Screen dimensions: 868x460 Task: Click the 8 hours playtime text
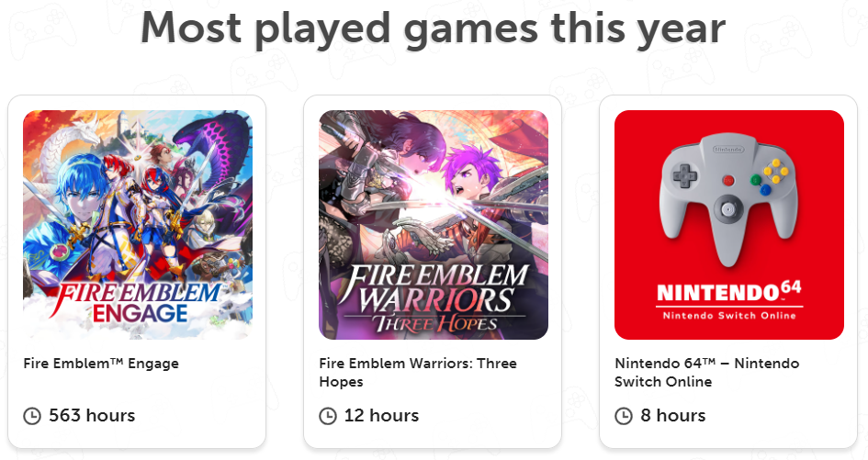[672, 416]
